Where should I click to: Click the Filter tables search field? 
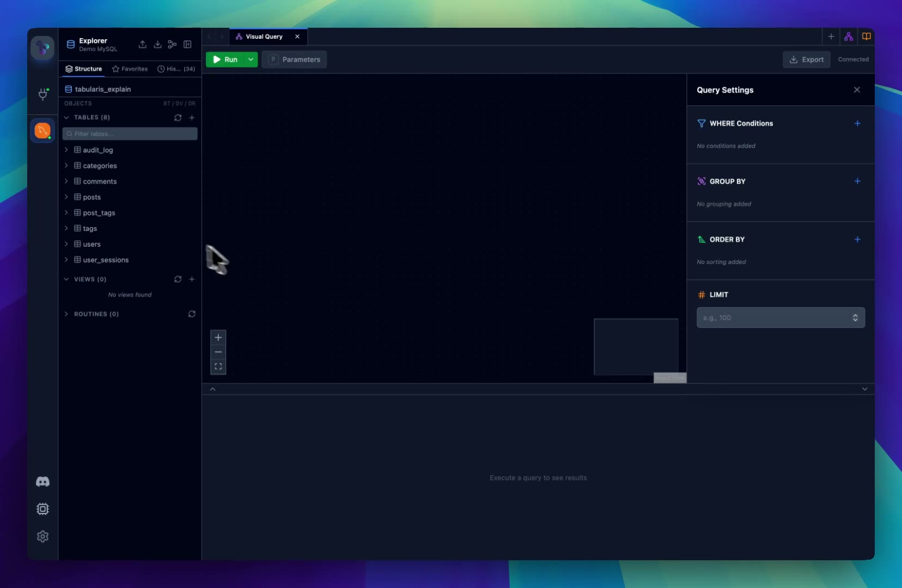(x=131, y=134)
